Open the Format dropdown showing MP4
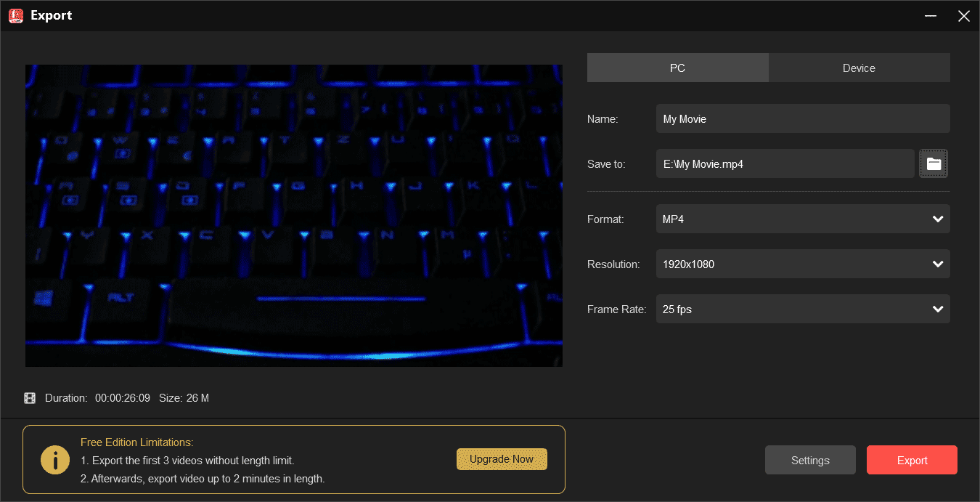This screenshot has height=502, width=980. (803, 219)
